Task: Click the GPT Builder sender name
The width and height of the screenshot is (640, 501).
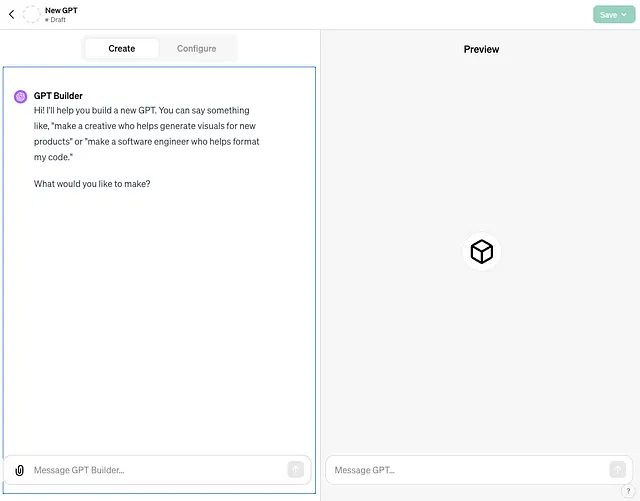Action: 58,96
